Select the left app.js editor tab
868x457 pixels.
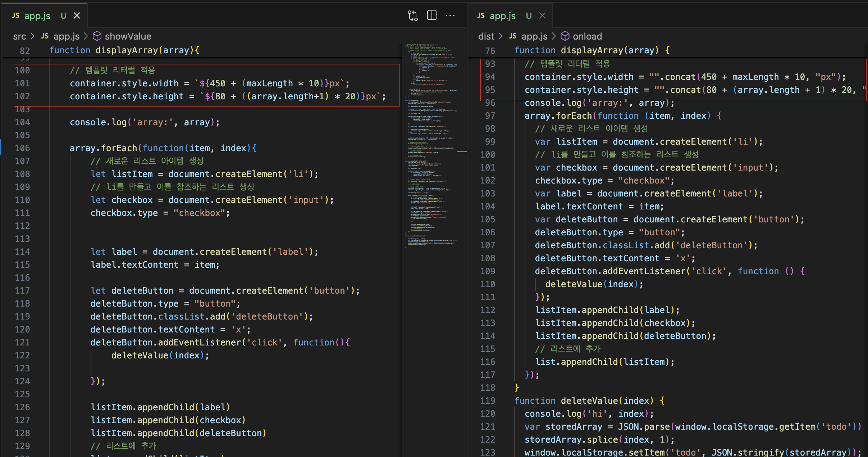tap(37, 15)
